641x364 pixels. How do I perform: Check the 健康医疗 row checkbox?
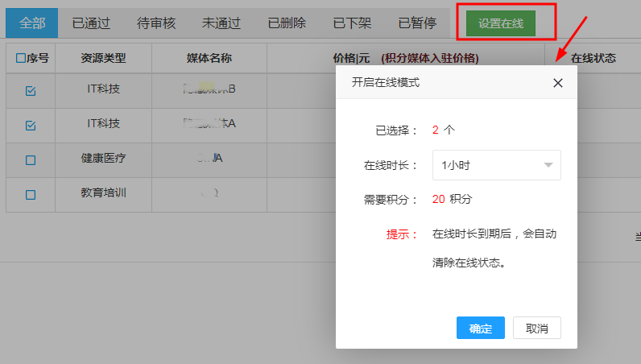pos(31,160)
